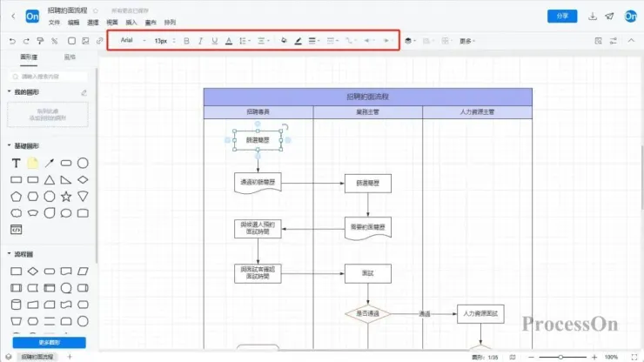Open the line spacing dropdown
The image size is (644, 362).
(245, 41)
